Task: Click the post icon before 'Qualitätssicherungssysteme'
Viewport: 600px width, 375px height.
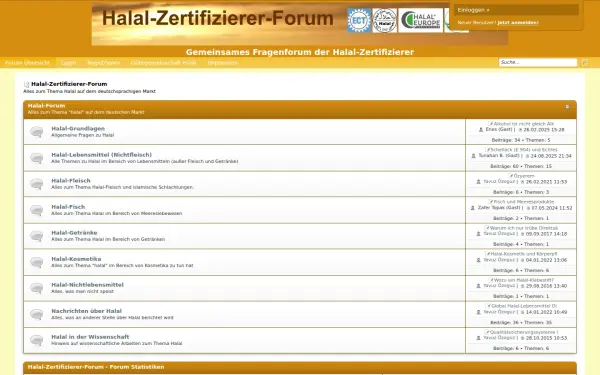Action: pyautogui.click(x=487, y=332)
